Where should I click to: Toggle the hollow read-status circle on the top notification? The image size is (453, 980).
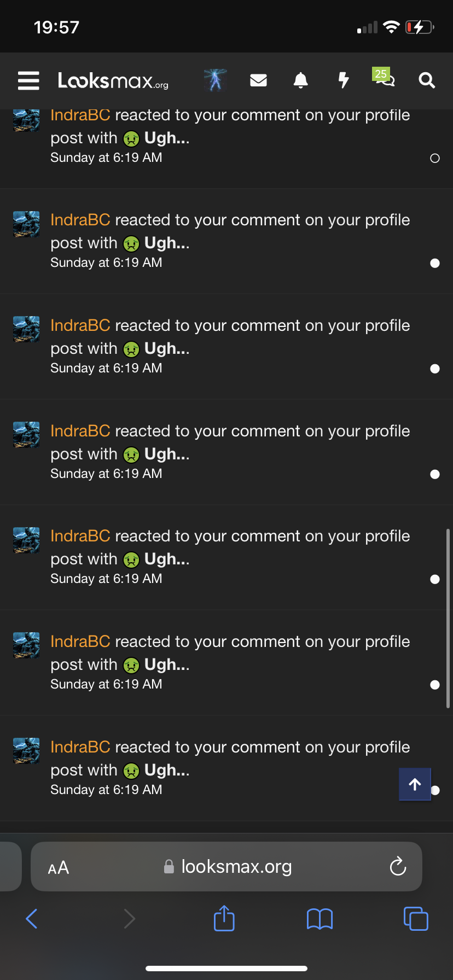[435, 158]
